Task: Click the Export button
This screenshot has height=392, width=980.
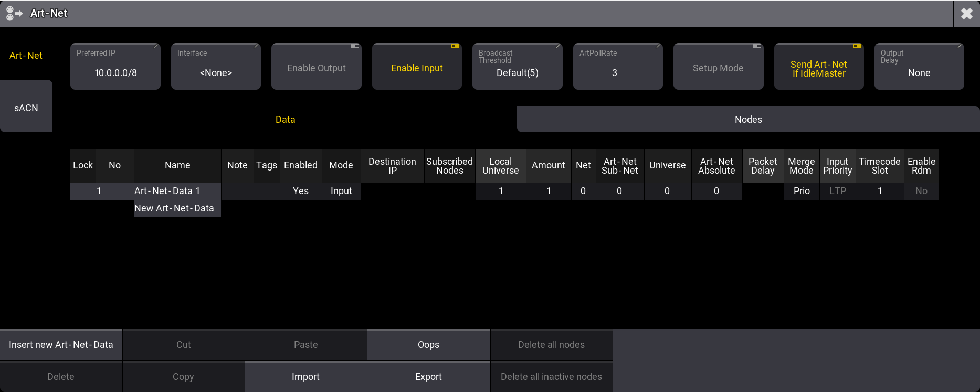Action: click(428, 377)
